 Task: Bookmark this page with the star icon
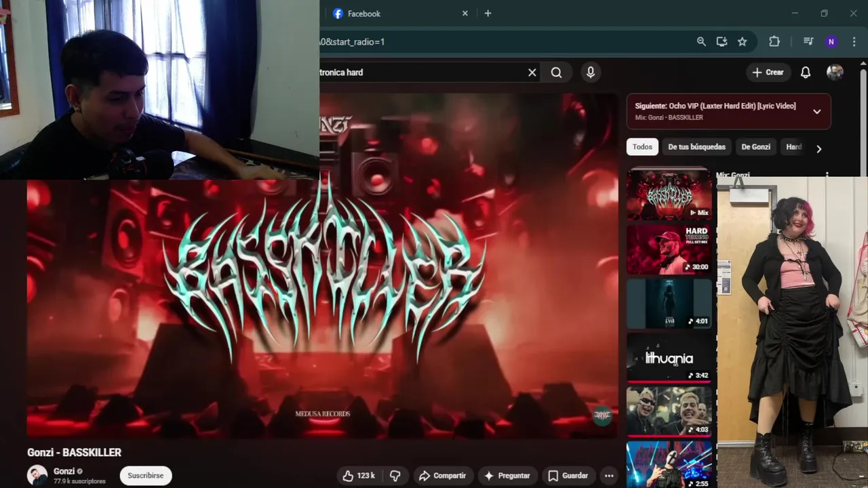(743, 41)
